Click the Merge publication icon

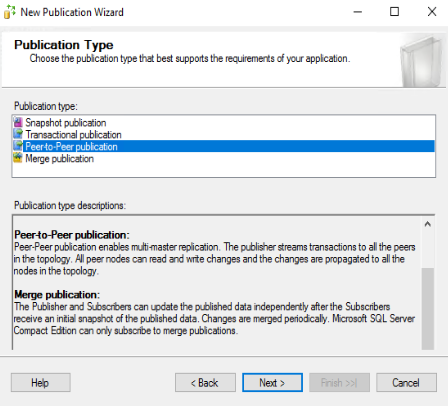coord(18,158)
